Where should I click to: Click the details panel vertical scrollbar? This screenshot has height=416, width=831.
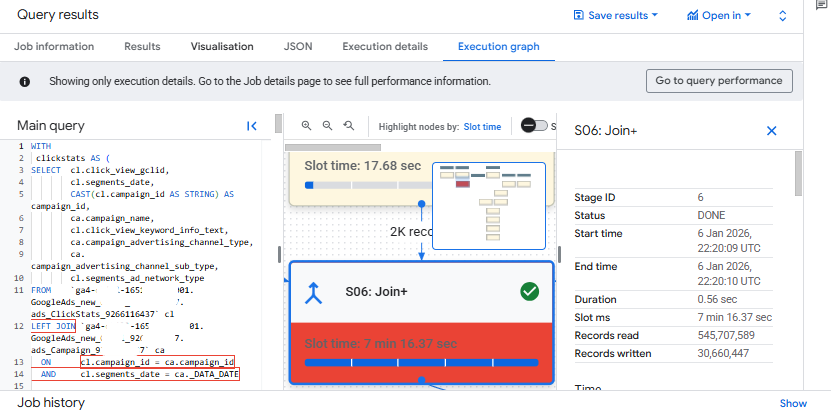pyautogui.click(x=798, y=173)
